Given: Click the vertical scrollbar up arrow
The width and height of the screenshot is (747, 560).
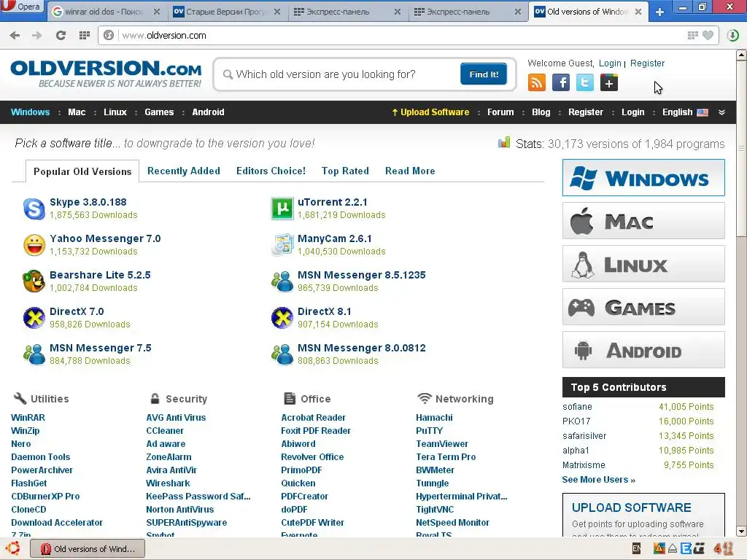Looking at the screenshot, I should (x=741, y=55).
